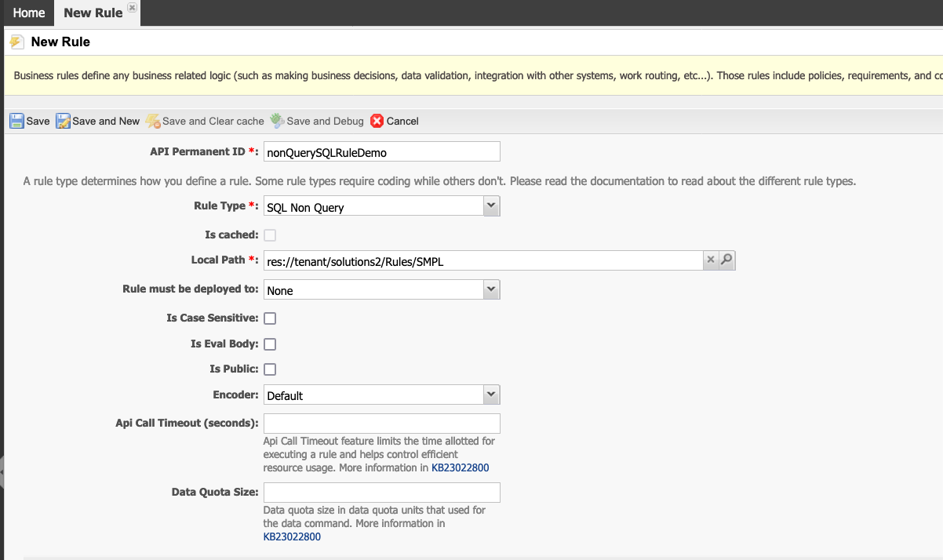
Task: Click the 'Rule must be deployed to:' label
Action: [x=191, y=289]
